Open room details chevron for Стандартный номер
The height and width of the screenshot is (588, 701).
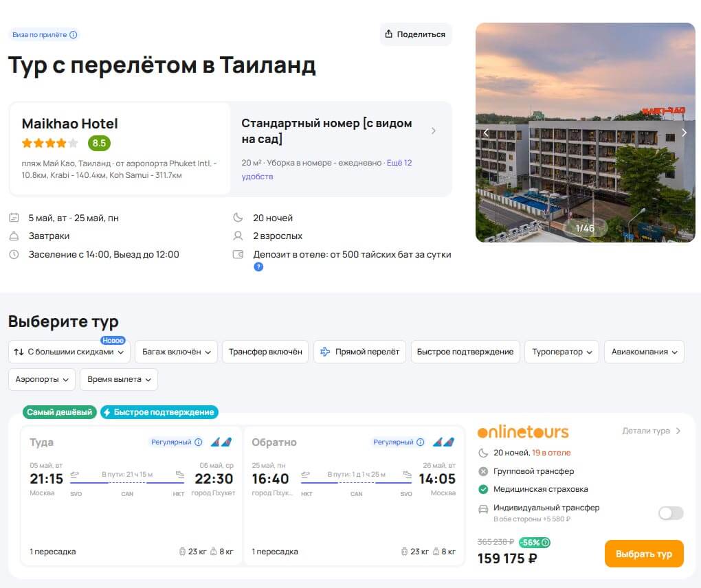point(433,131)
